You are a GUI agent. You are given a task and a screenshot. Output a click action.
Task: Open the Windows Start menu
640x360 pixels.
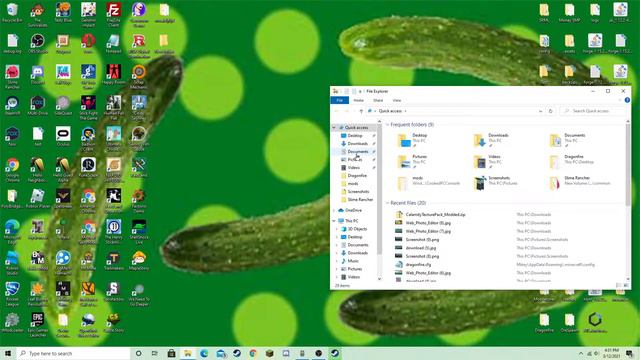click(x=8, y=353)
